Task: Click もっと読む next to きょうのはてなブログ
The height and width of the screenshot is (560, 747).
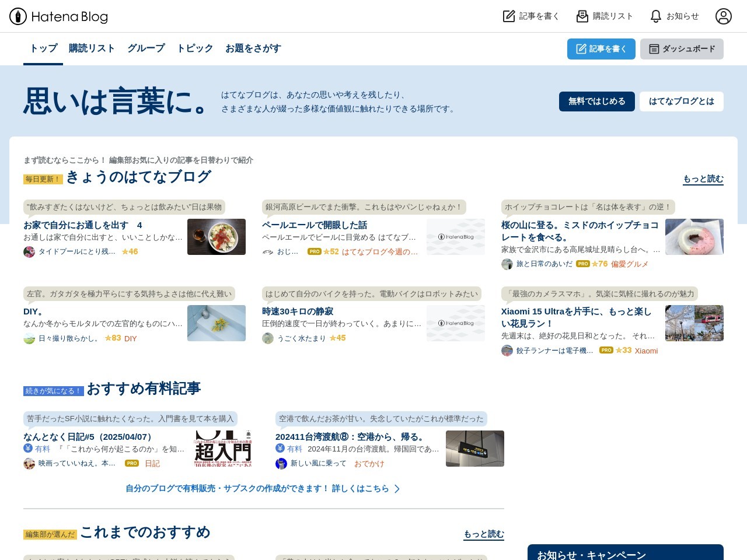Action: click(703, 179)
